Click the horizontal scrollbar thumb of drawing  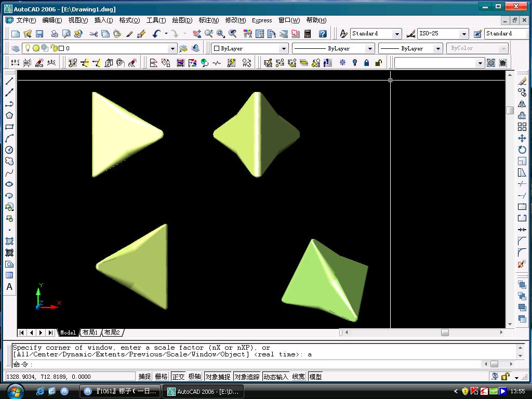(x=445, y=333)
